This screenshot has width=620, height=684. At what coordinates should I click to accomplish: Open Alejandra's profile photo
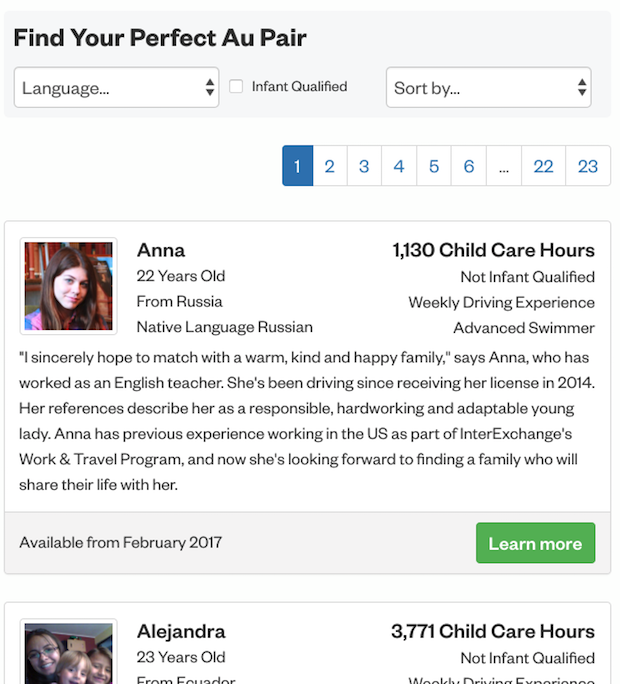pos(69,653)
